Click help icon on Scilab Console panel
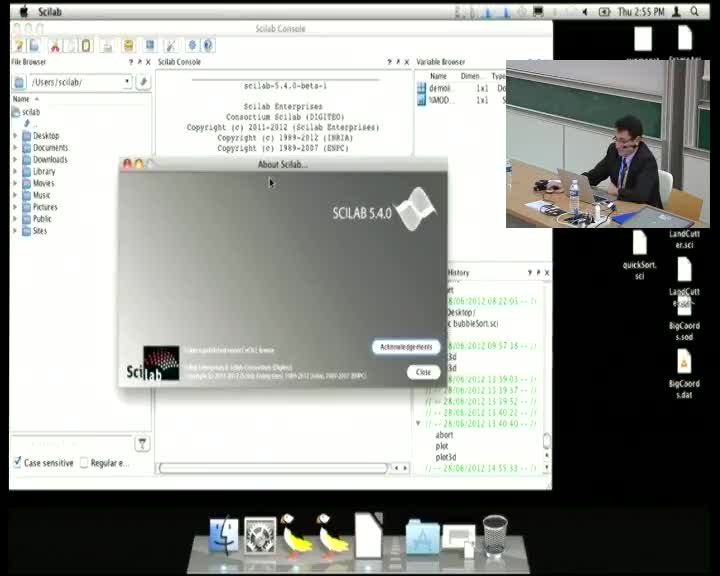Viewport: 720px width, 576px height. click(x=389, y=62)
